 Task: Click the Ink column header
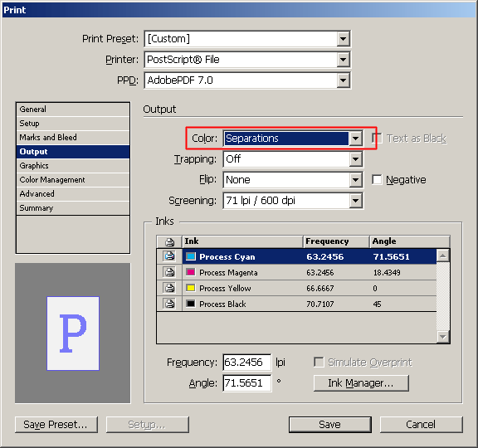click(x=242, y=241)
